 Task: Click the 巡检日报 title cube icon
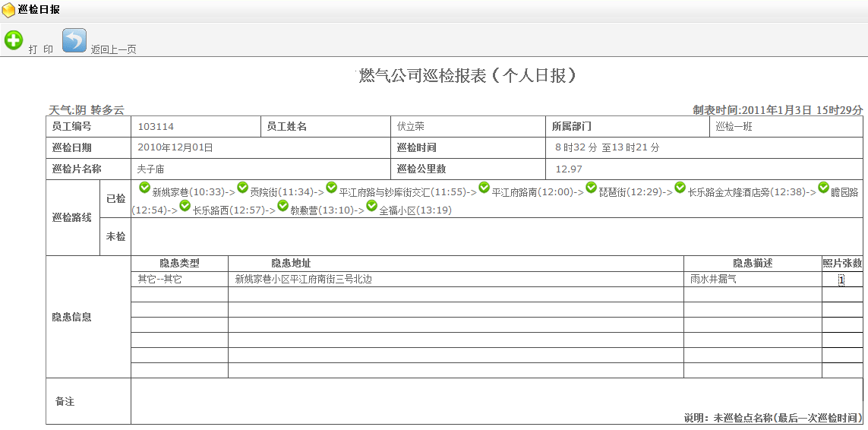coord(8,10)
